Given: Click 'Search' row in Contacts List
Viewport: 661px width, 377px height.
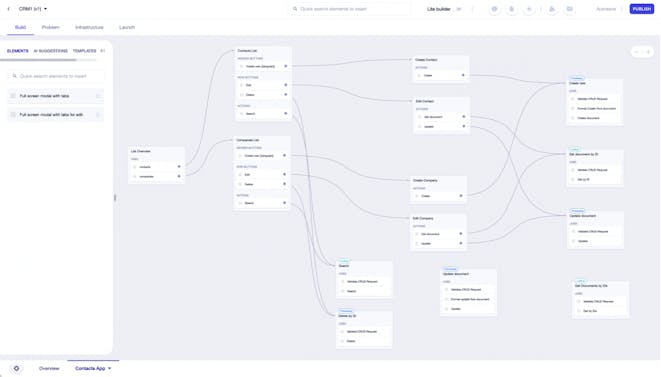Looking at the screenshot, I should point(263,114).
